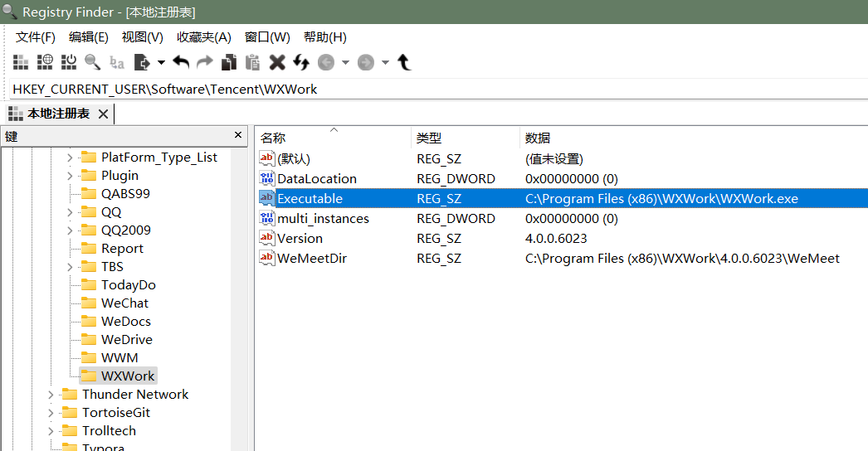Click the address bar registry path
This screenshot has height=451, width=868.
click(x=165, y=89)
